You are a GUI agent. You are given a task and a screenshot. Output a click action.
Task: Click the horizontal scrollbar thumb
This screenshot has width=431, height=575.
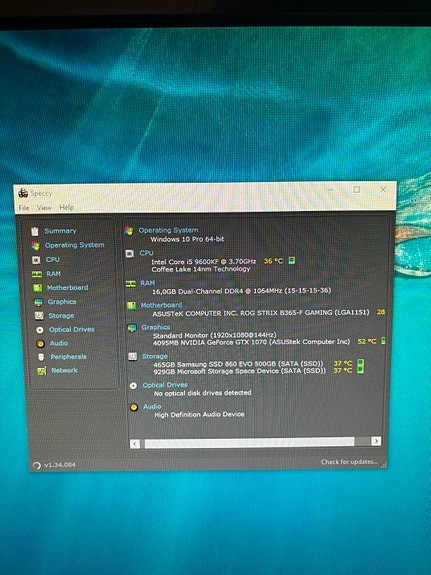pyautogui.click(x=249, y=442)
